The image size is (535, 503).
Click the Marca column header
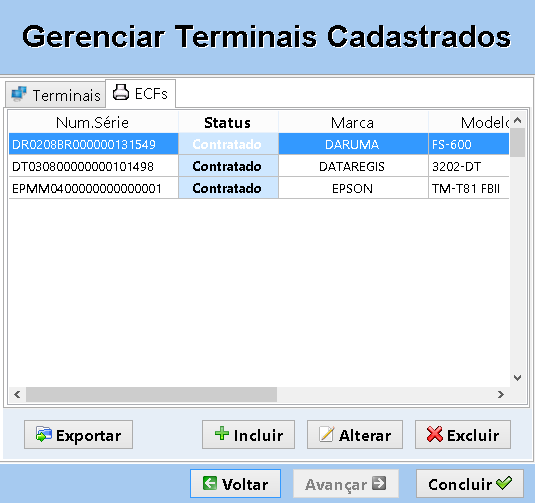(353, 122)
